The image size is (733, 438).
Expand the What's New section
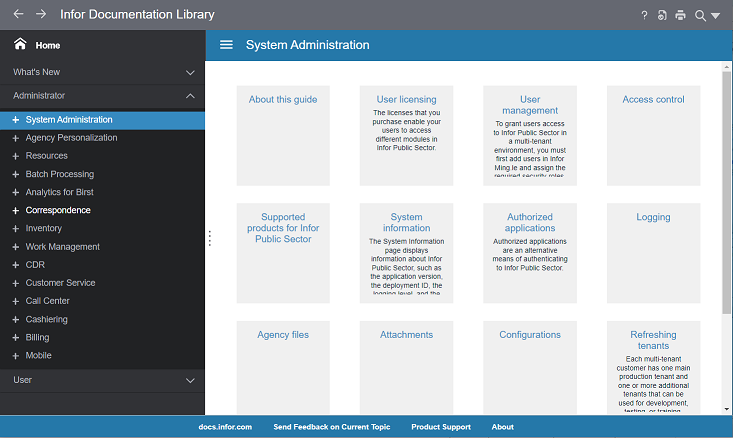pyautogui.click(x=190, y=72)
